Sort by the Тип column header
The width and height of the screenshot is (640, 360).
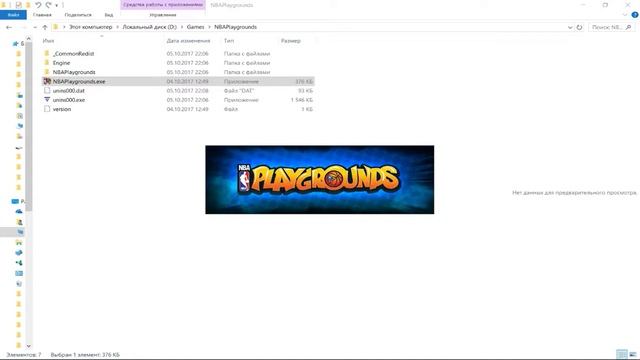(229, 41)
